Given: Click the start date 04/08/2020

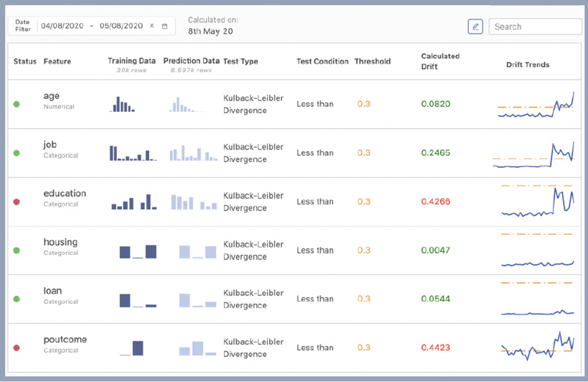Looking at the screenshot, I should click(62, 26).
